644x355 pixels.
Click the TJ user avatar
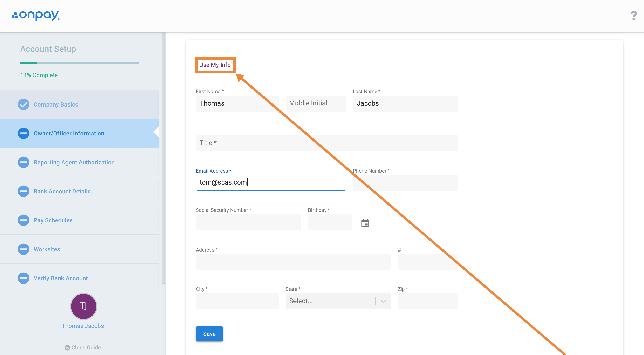(83, 306)
